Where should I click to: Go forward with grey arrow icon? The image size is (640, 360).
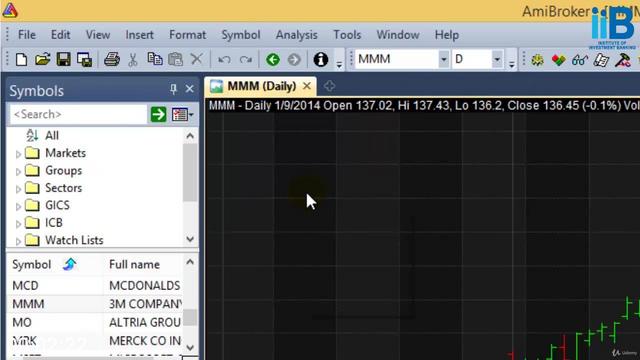294,60
